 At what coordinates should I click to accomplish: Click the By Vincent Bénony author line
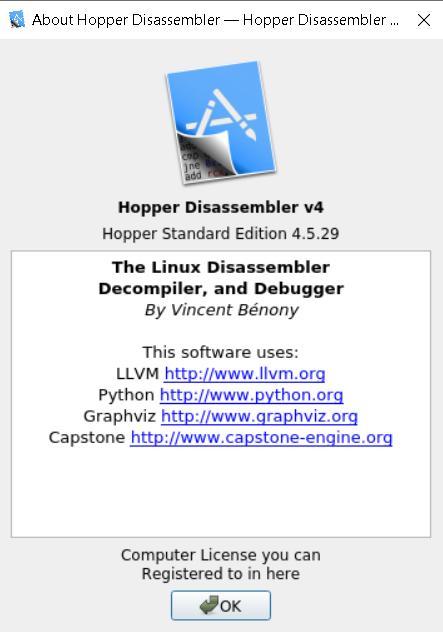[x=221, y=310]
